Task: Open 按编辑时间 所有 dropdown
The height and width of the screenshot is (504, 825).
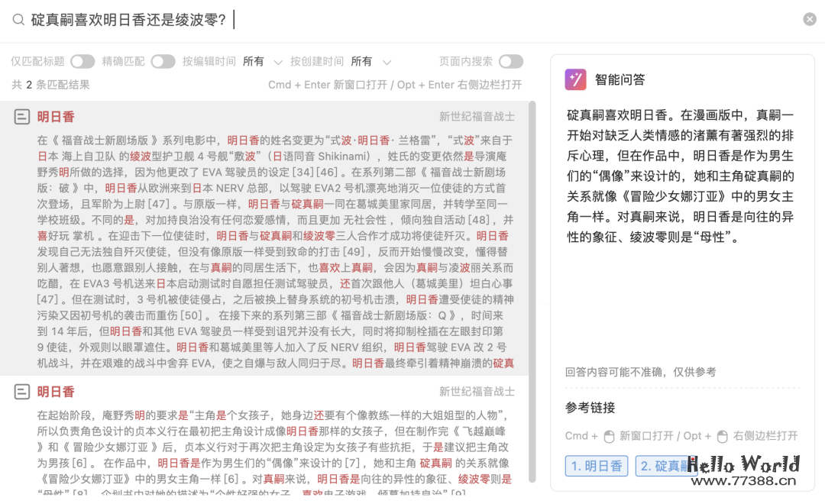Action: [263, 62]
